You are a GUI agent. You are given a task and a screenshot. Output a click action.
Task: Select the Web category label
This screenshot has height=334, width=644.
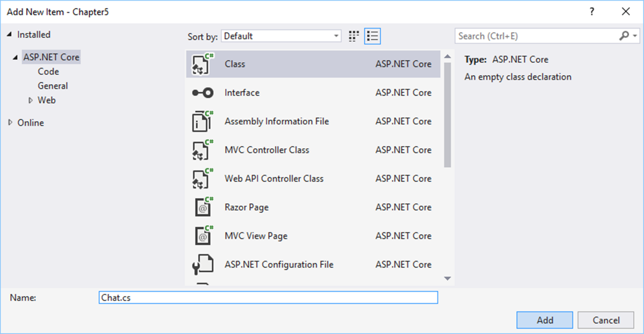tap(47, 100)
